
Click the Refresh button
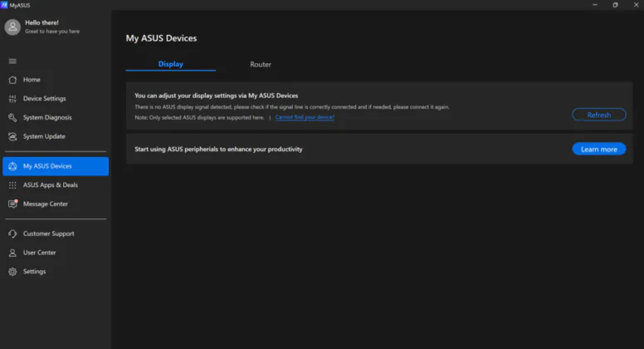click(599, 115)
